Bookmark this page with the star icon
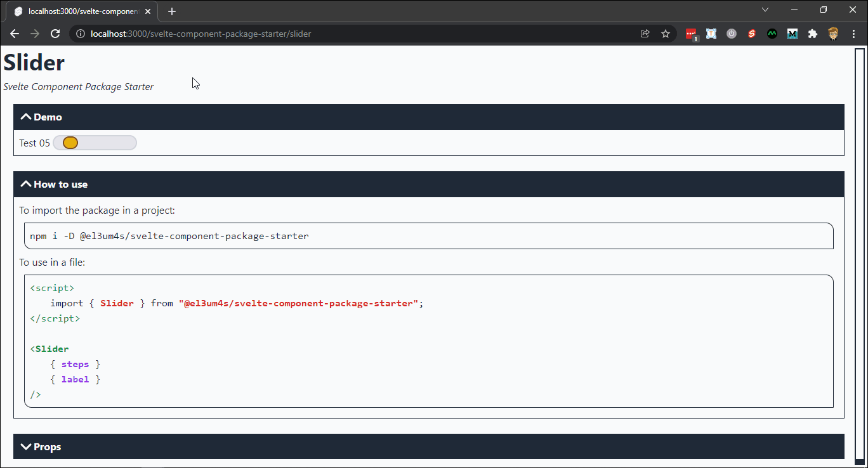Viewport: 868px width, 468px height. pyautogui.click(x=666, y=34)
